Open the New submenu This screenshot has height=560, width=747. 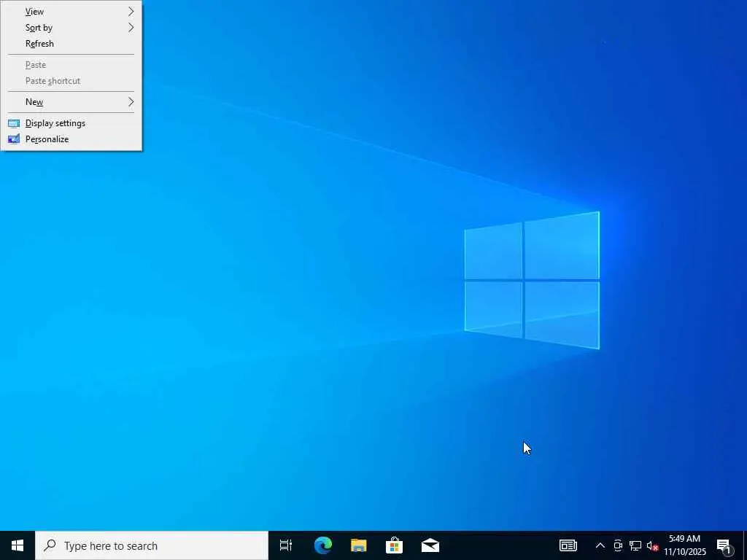pos(71,102)
